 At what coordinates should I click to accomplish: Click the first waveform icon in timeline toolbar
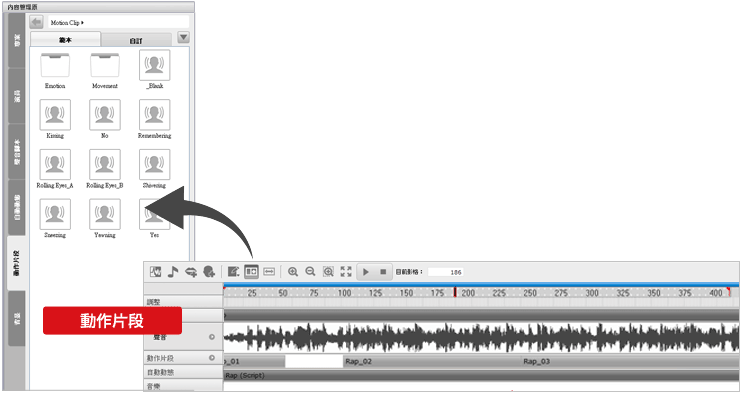tap(156, 271)
